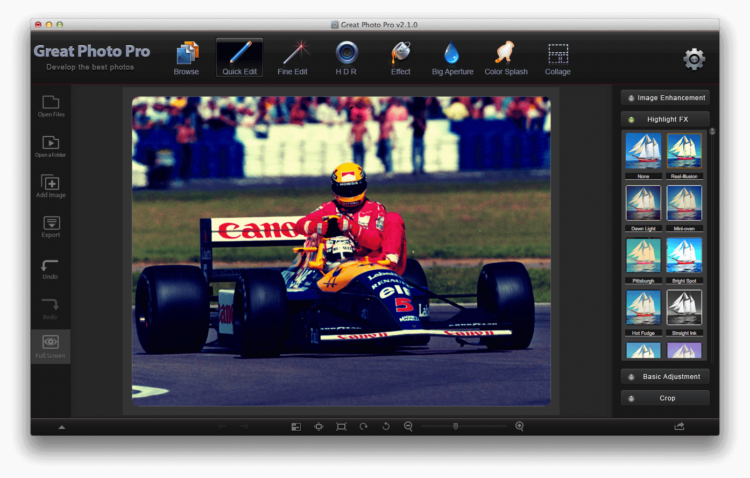The width and height of the screenshot is (750, 478).
Task: Apply the None effect thumbnail
Action: pos(643,151)
